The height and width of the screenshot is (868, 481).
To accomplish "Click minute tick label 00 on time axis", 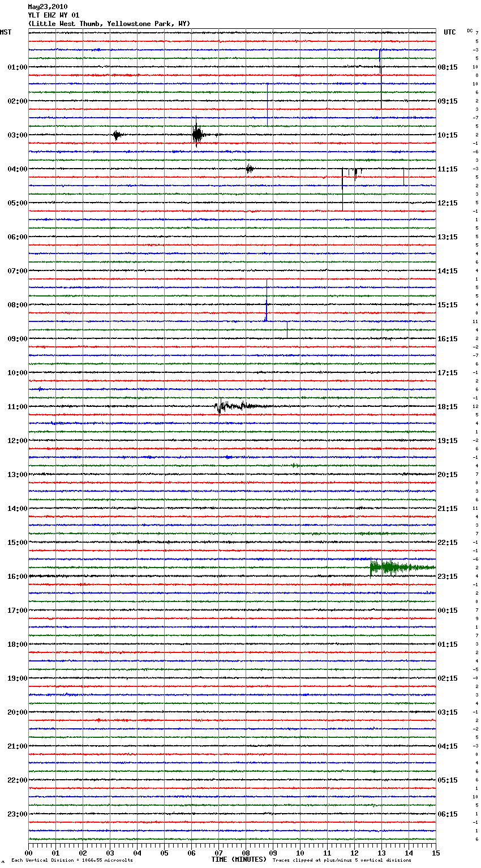I will 28,853.
